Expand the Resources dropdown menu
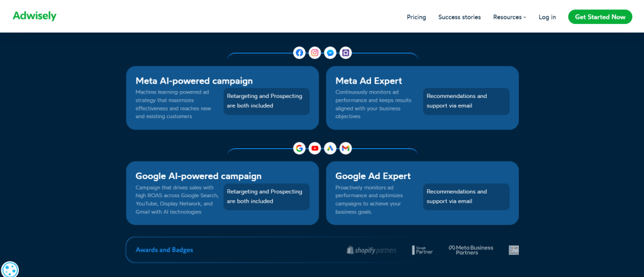 point(509,17)
